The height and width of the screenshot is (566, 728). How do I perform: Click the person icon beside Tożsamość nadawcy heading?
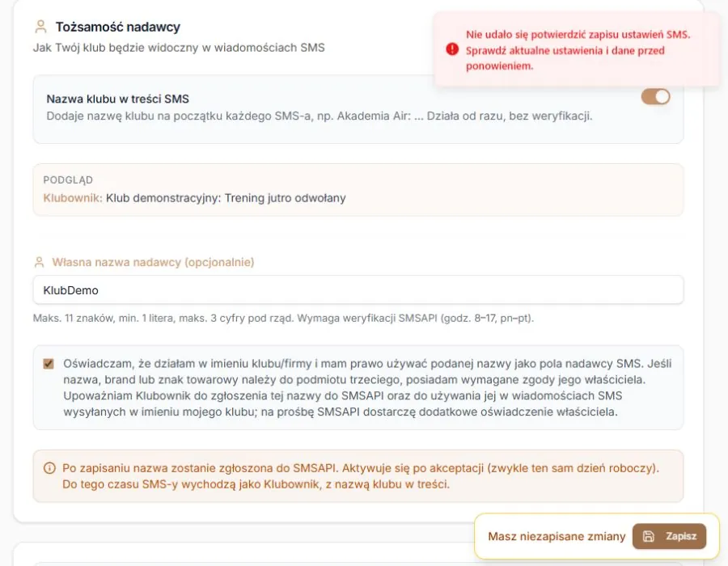pos(41,27)
